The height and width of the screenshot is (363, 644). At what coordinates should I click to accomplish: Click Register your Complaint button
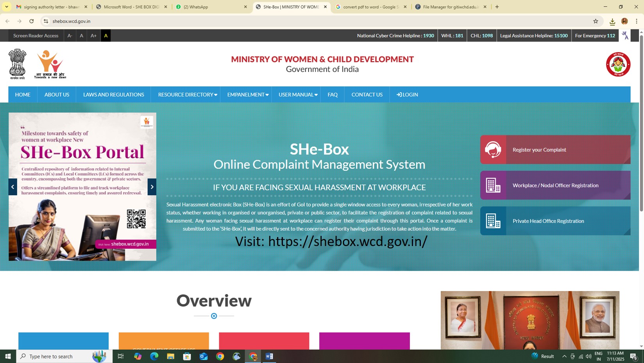pos(555,149)
